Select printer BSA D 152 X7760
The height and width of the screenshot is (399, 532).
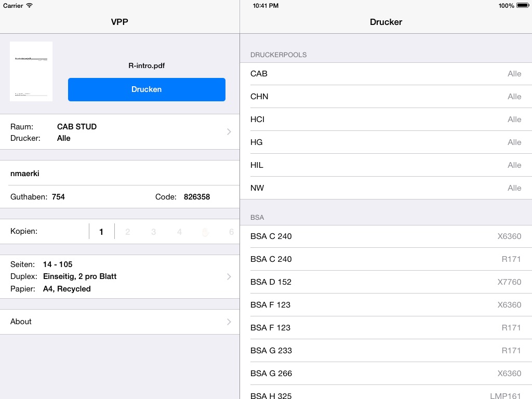(x=386, y=282)
